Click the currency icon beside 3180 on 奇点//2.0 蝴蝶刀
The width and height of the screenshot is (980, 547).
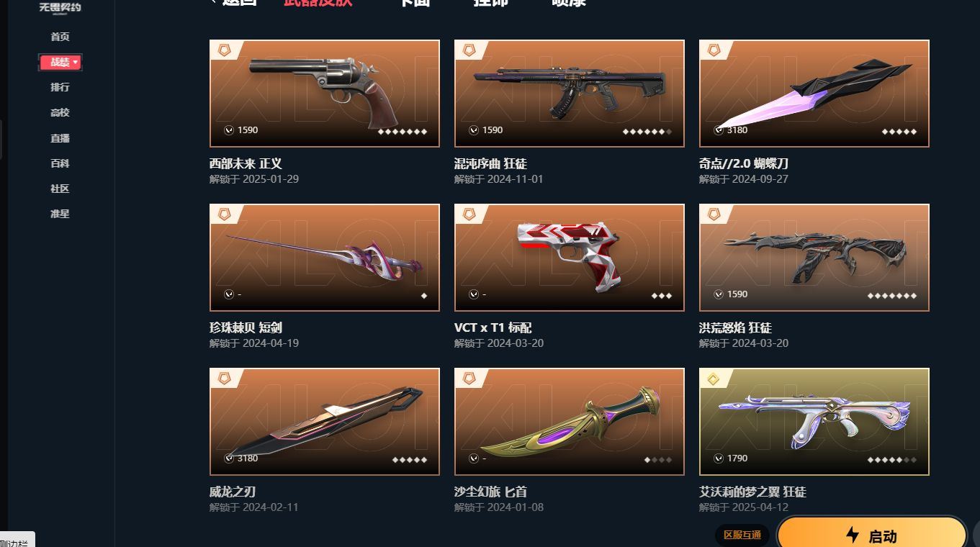point(719,130)
